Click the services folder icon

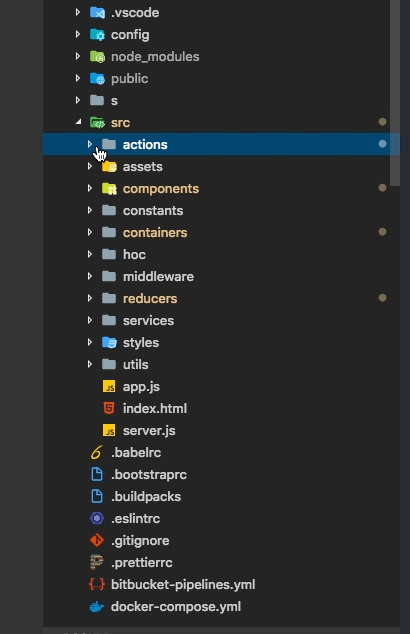point(109,320)
